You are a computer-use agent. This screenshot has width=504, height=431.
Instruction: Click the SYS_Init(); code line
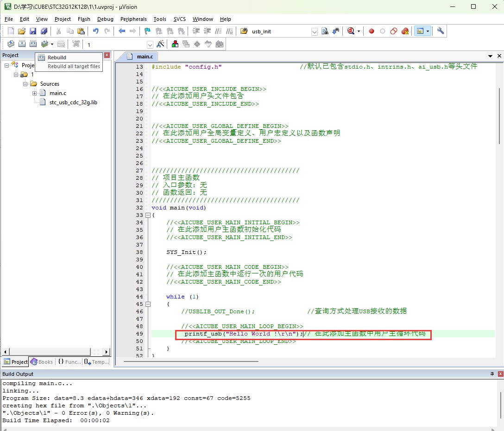coord(186,252)
